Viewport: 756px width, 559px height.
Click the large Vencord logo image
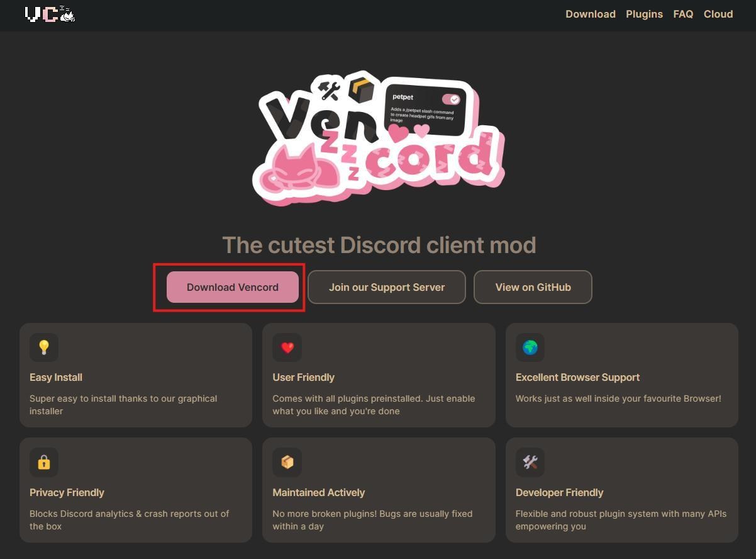pos(379,138)
